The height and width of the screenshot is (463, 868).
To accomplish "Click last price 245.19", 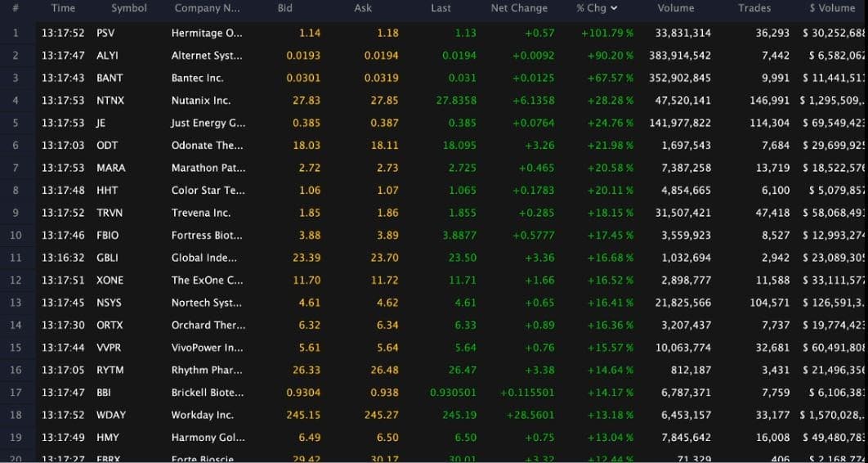I will pyautogui.click(x=459, y=415).
